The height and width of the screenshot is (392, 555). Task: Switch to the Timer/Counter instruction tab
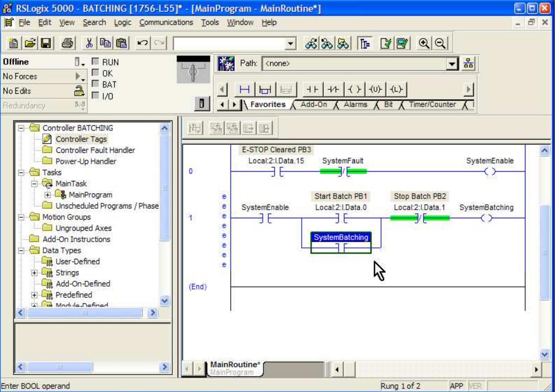(x=433, y=105)
